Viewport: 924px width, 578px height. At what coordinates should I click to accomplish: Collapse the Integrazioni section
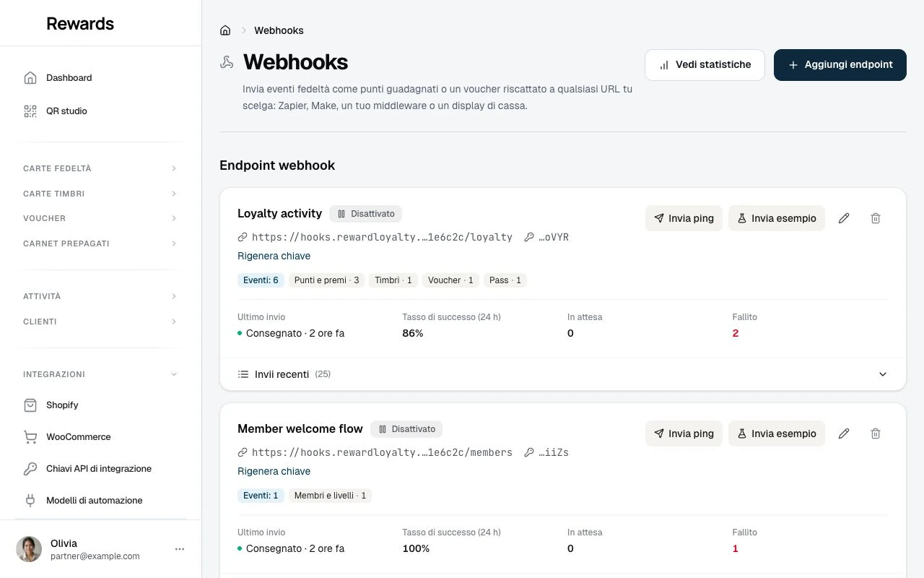point(101,374)
